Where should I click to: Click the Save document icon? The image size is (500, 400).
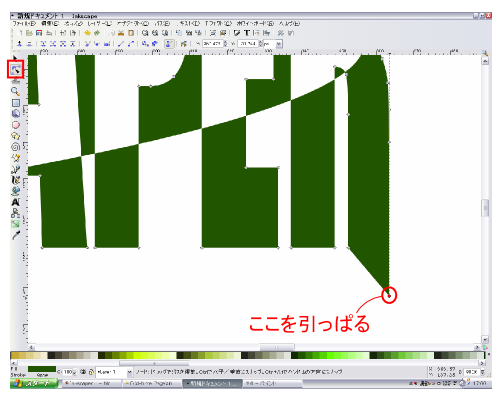[39, 33]
